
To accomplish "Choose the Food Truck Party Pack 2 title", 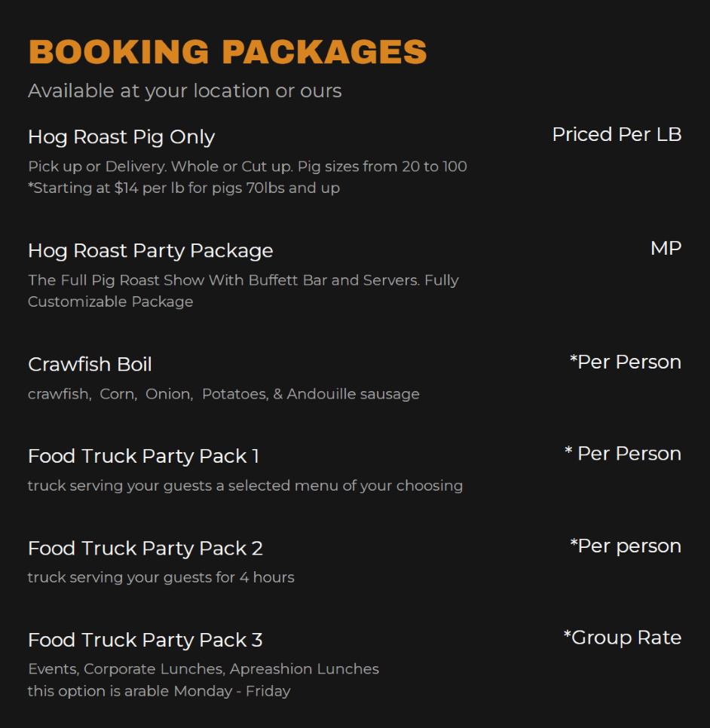I will (145, 549).
